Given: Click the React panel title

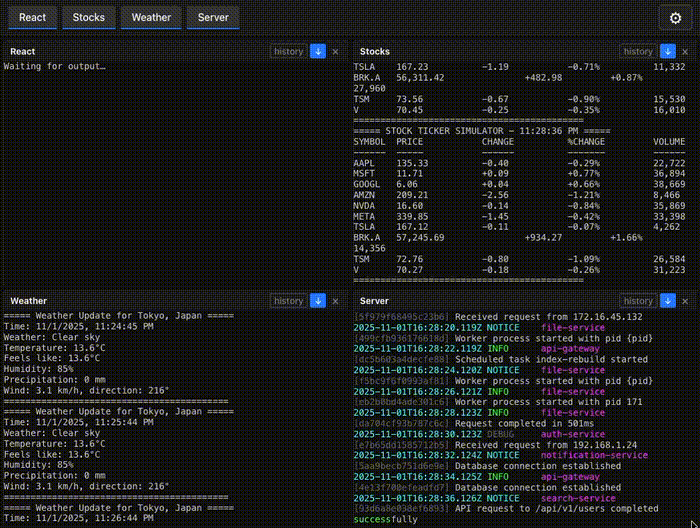Looking at the screenshot, I should (23, 51).
